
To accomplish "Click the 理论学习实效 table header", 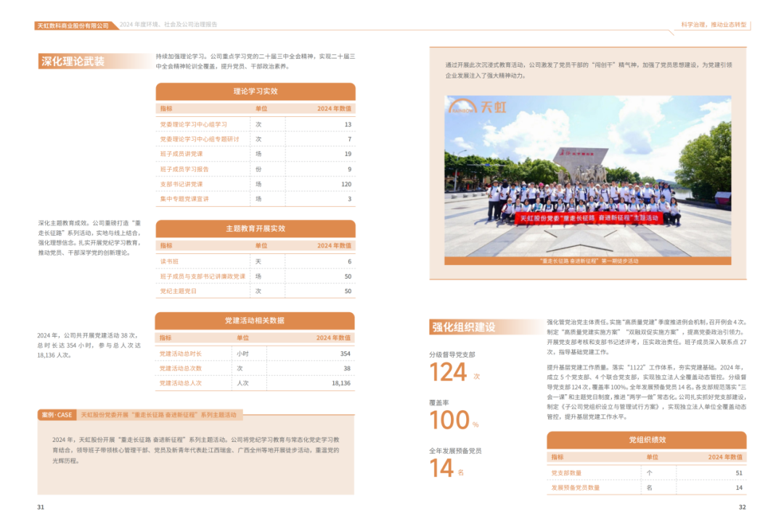I will pyautogui.click(x=256, y=91).
